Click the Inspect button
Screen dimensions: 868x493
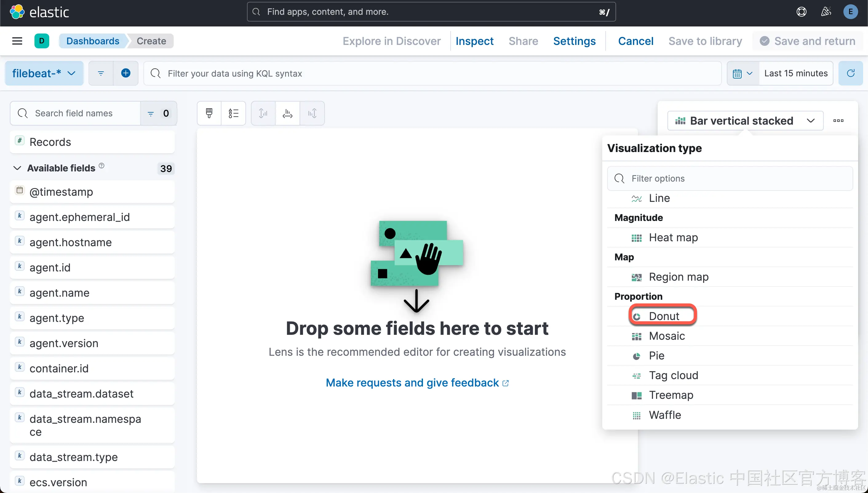(474, 41)
